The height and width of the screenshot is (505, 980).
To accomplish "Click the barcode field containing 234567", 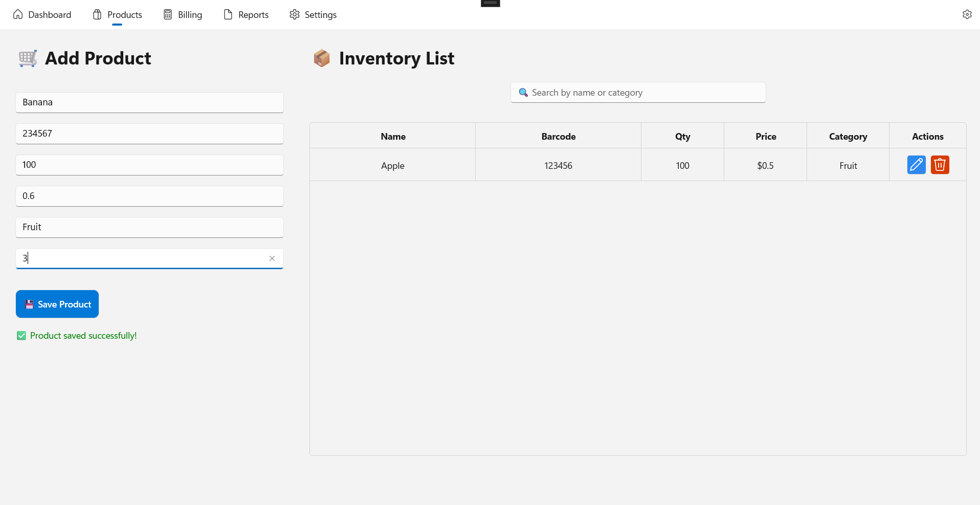I will [149, 134].
